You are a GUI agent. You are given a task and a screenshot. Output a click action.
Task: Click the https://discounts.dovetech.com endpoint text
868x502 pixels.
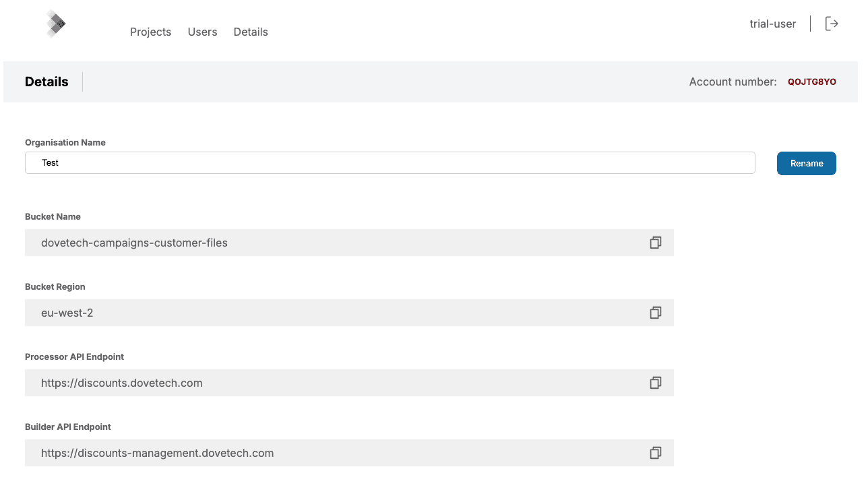[121, 383]
